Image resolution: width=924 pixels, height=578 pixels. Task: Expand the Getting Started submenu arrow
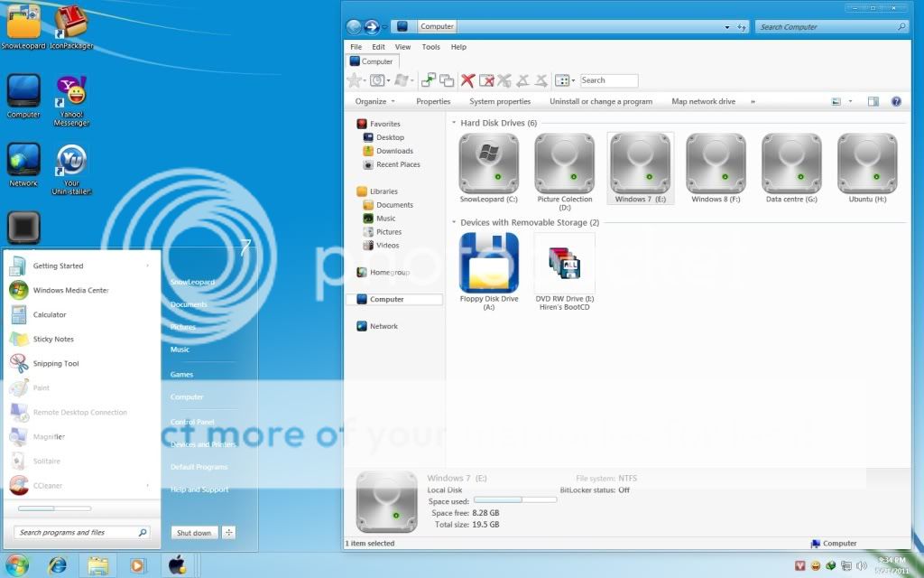pyautogui.click(x=147, y=266)
